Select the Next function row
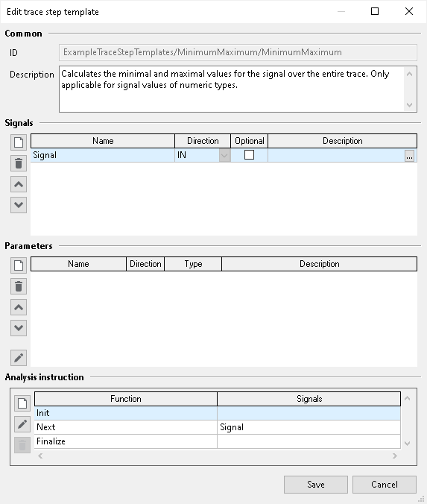Viewport: 427px width, 504px height. click(218, 427)
